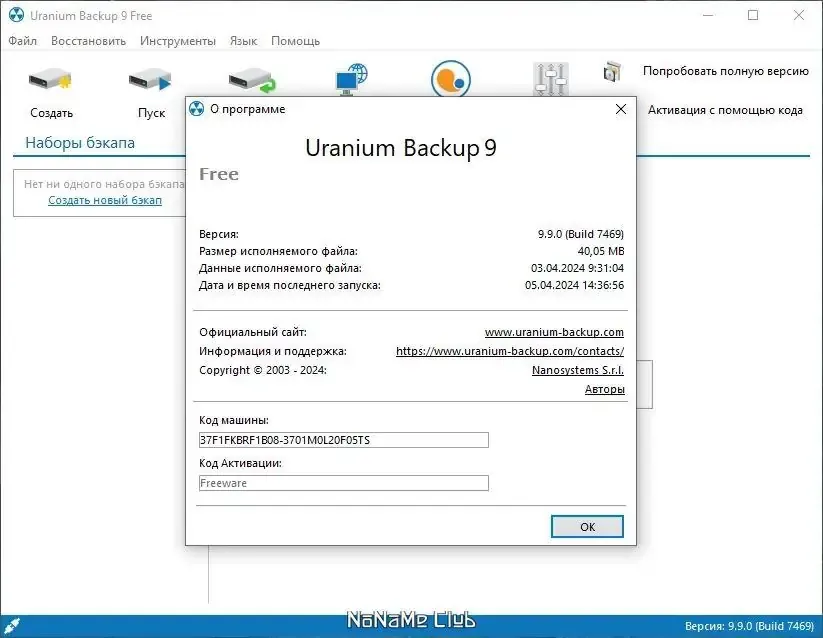Click the Код Активации Freeware field
Screen dimensions: 823x638
(x=344, y=483)
